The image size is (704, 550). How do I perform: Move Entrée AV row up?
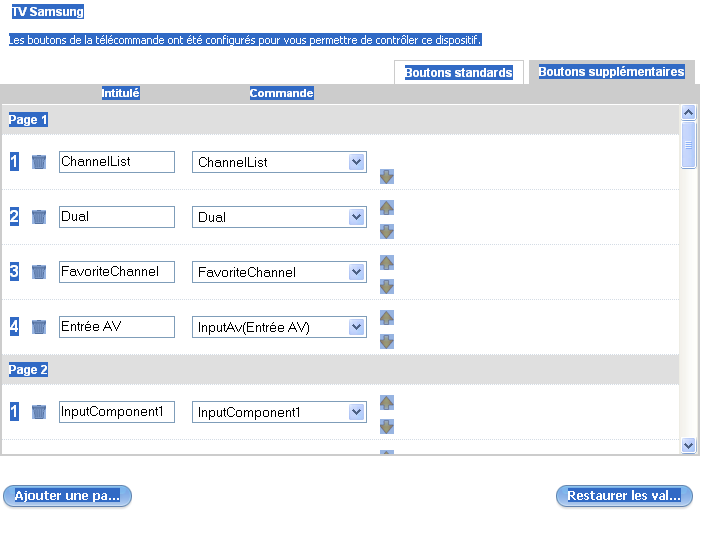click(387, 318)
